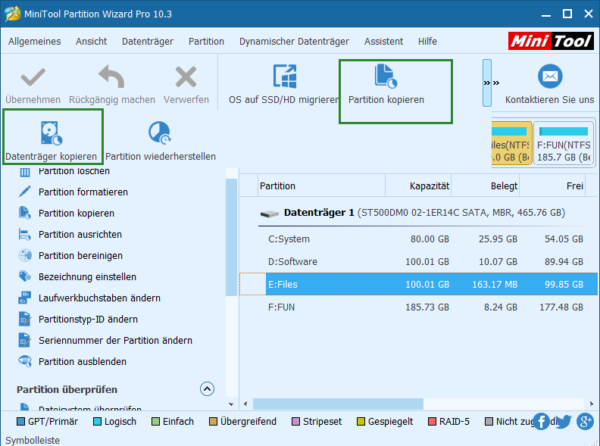This screenshot has width=600, height=446.
Task: Click Rückgängig machen undo arrow
Action: tap(111, 77)
